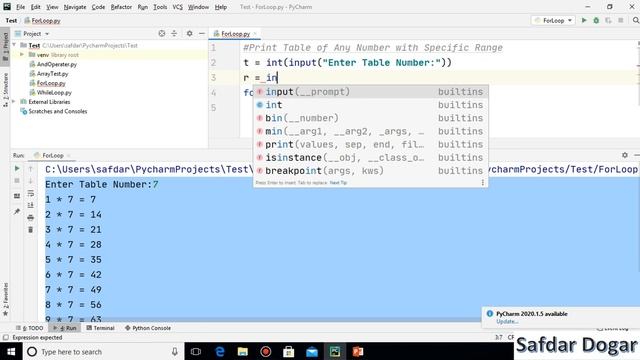
Task: Open ArrayTest.py in project tree
Action: [x=52, y=73]
